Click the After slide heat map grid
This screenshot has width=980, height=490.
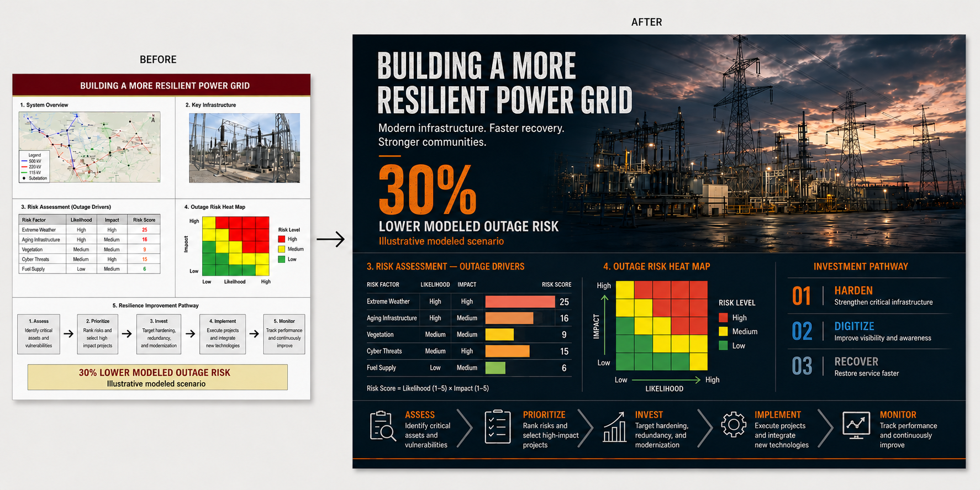coord(662,326)
